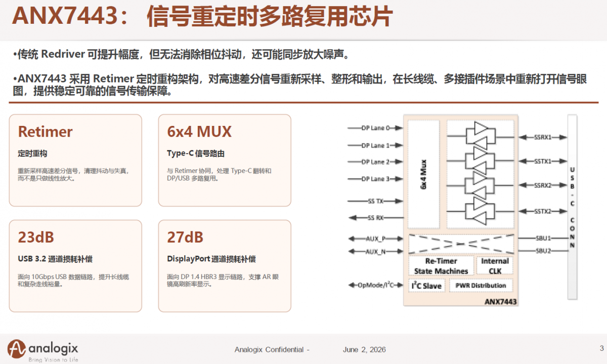607x364 pixels.
Task: Click the date 'June 2, 2026'
Action: 364,350
